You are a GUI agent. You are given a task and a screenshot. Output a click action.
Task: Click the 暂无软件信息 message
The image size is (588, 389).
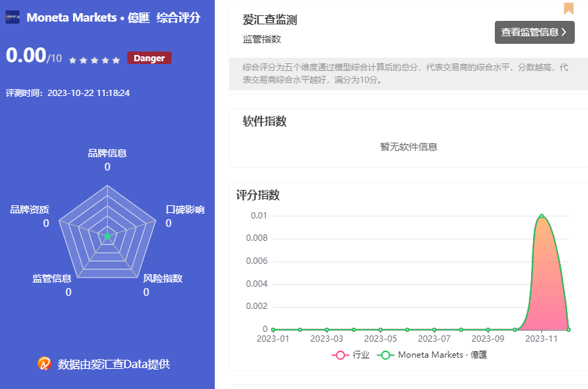point(409,147)
